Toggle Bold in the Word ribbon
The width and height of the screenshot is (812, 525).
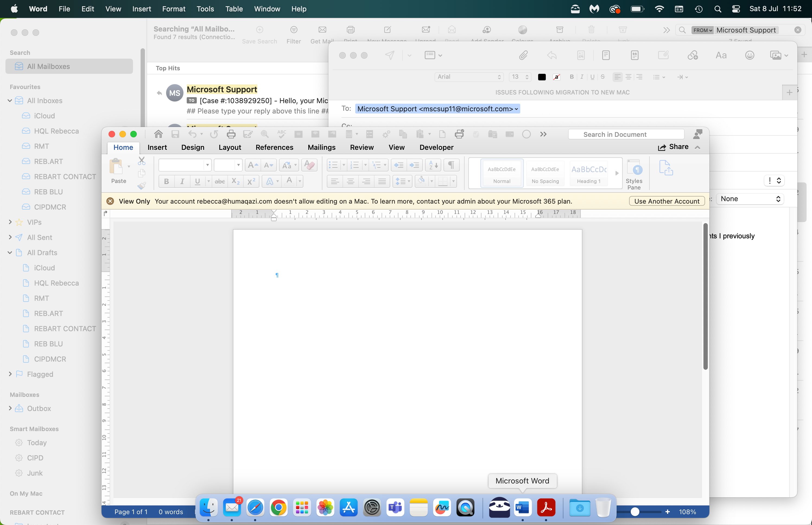pyautogui.click(x=166, y=181)
